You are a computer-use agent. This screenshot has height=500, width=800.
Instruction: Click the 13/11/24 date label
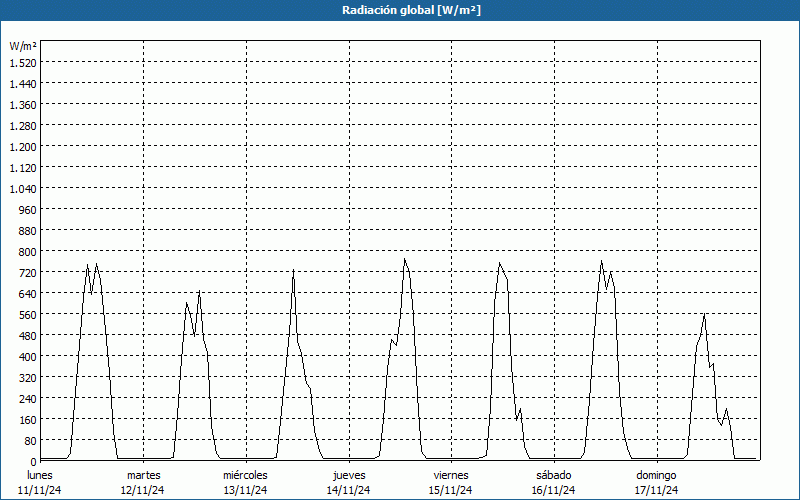tap(245, 490)
